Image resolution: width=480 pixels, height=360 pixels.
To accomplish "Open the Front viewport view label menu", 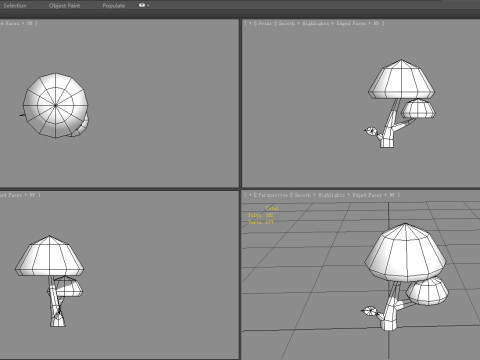I will (265, 23).
